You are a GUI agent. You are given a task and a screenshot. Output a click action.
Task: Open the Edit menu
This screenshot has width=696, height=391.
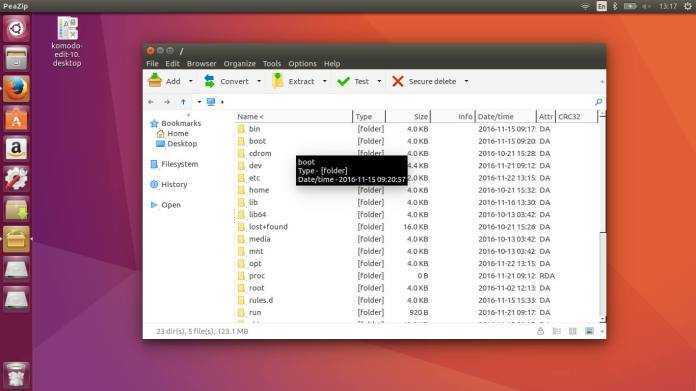point(172,63)
